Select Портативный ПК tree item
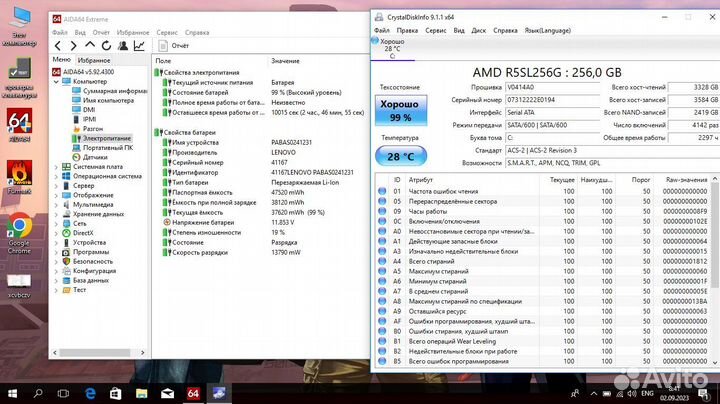 click(x=102, y=147)
